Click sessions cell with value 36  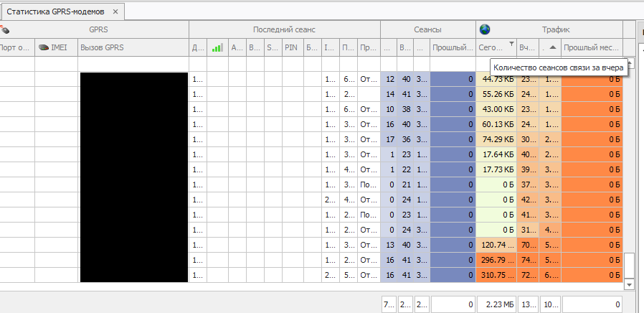(405, 139)
